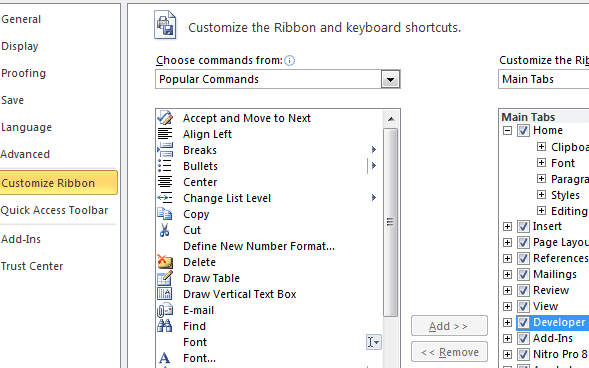Open the Quick Access Toolbar category
This screenshot has width=589, height=368.
point(54,210)
